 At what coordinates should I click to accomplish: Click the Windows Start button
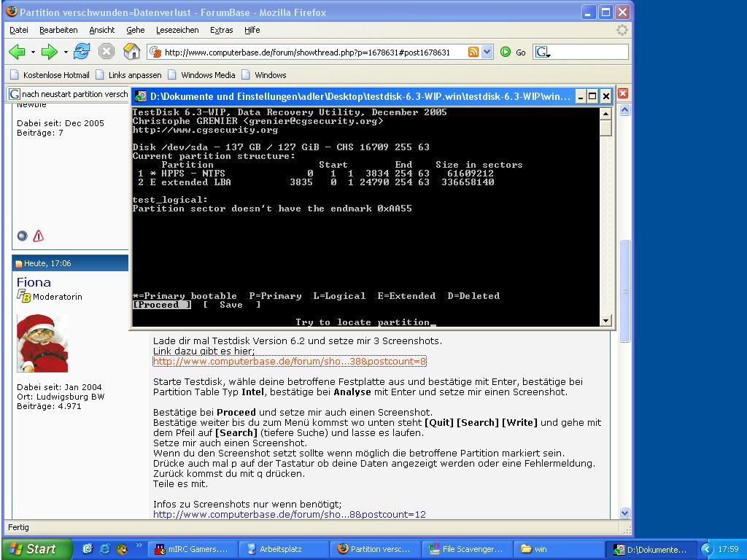[x=36, y=549]
